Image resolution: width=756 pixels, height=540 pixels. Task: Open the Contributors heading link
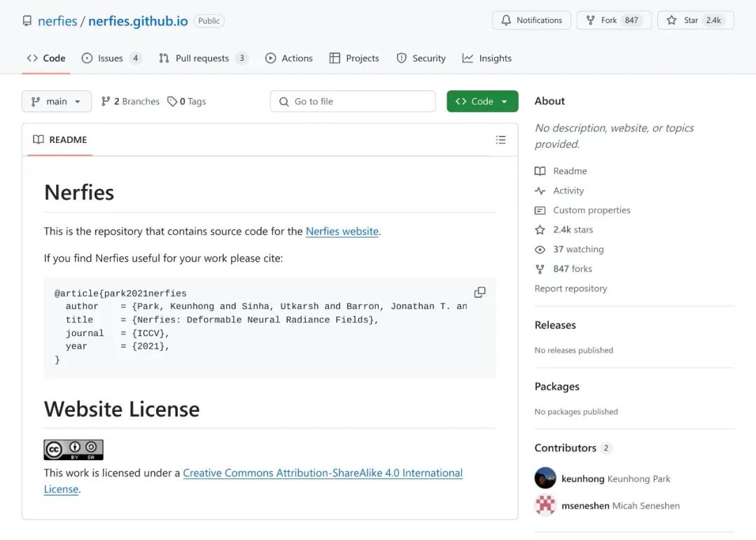566,448
